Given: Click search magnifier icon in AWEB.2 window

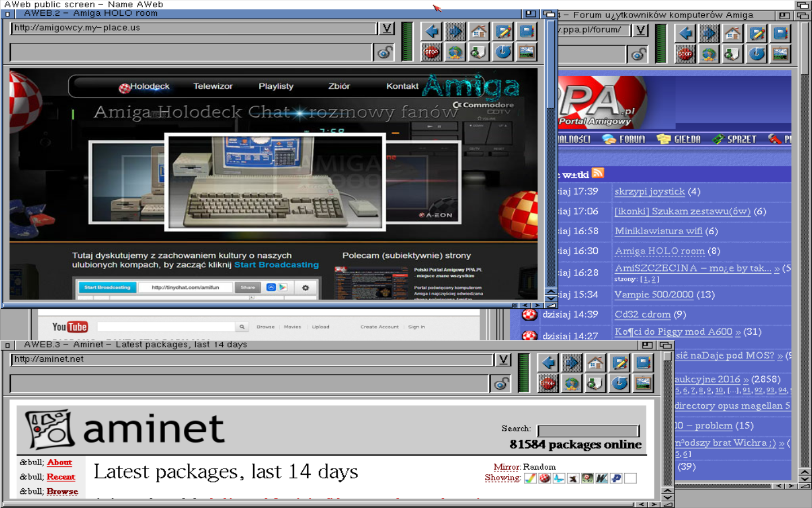Looking at the screenshot, I should pos(479,52).
